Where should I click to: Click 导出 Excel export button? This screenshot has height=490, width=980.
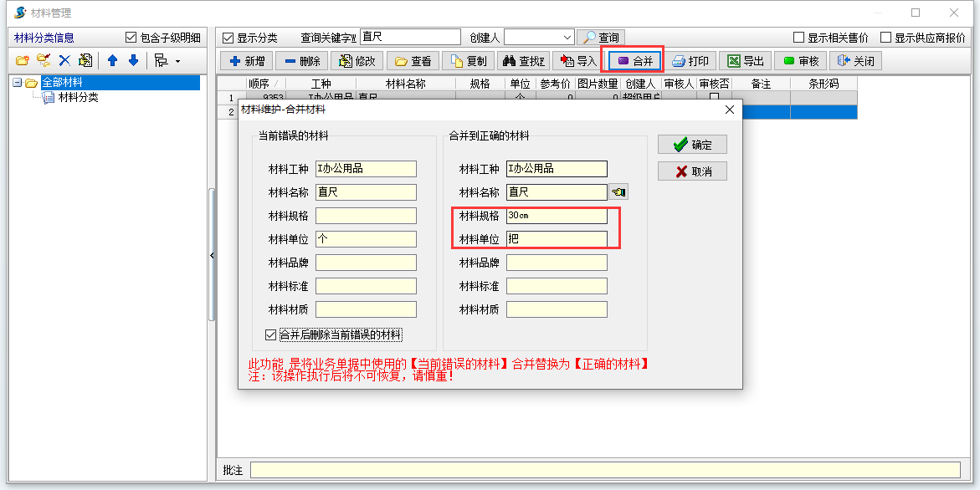(745, 61)
